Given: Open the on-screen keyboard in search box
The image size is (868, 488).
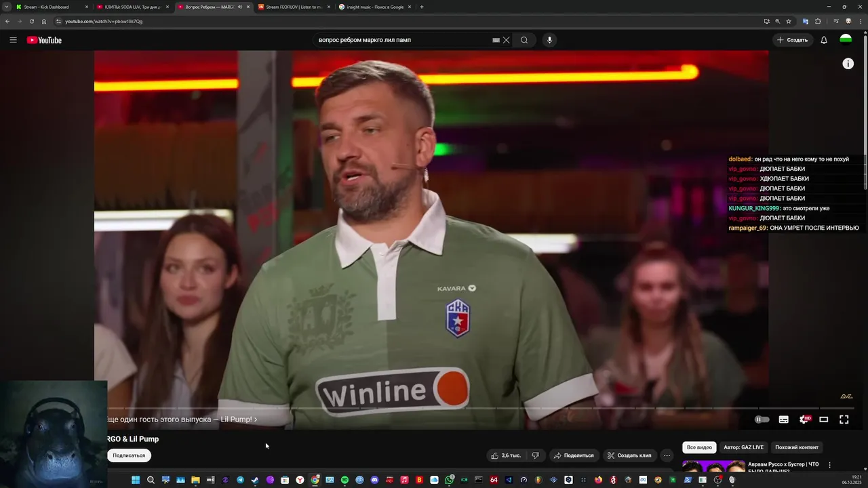Looking at the screenshot, I should tap(496, 40).
